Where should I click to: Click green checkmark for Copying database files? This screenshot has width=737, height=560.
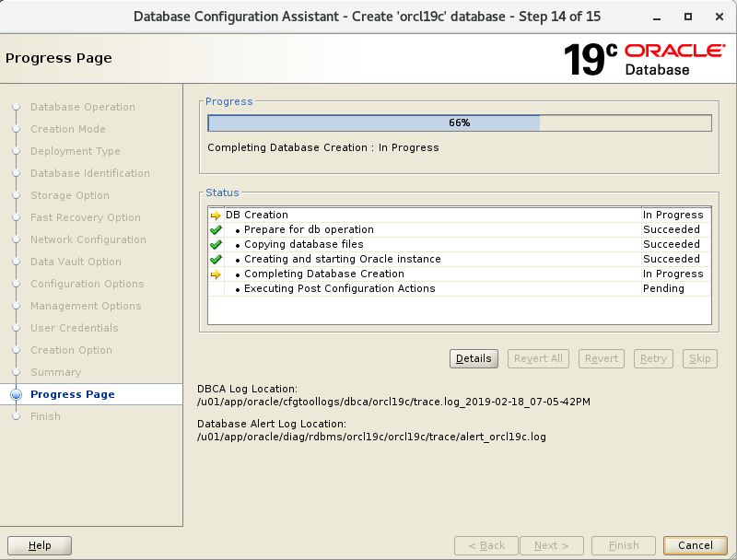click(x=216, y=244)
